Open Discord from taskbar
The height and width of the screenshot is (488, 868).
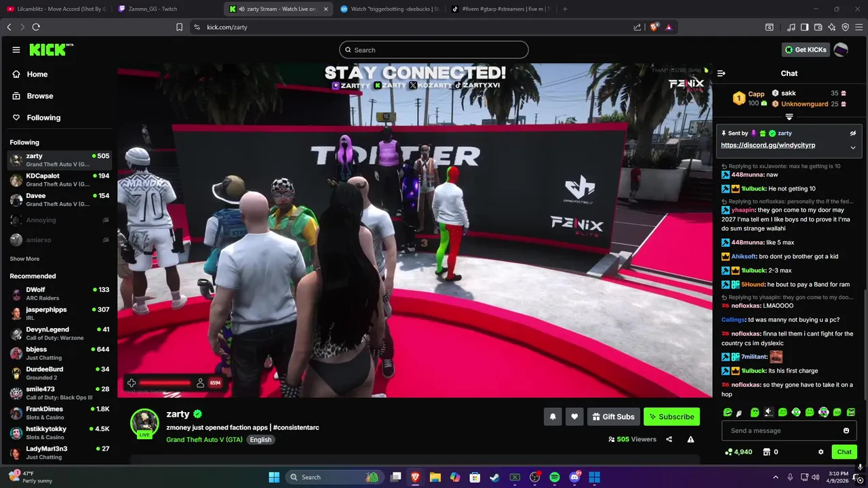575,477
